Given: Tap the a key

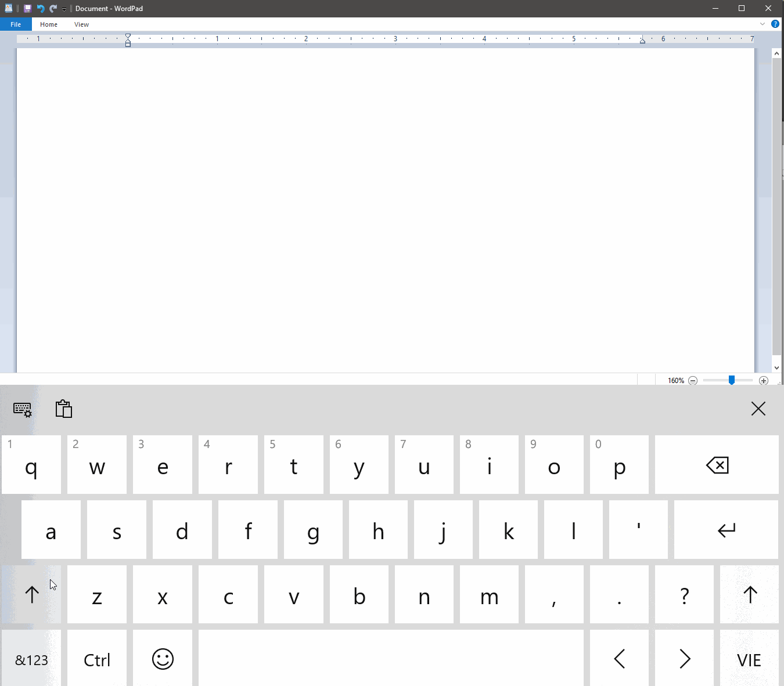Looking at the screenshot, I should tap(51, 530).
